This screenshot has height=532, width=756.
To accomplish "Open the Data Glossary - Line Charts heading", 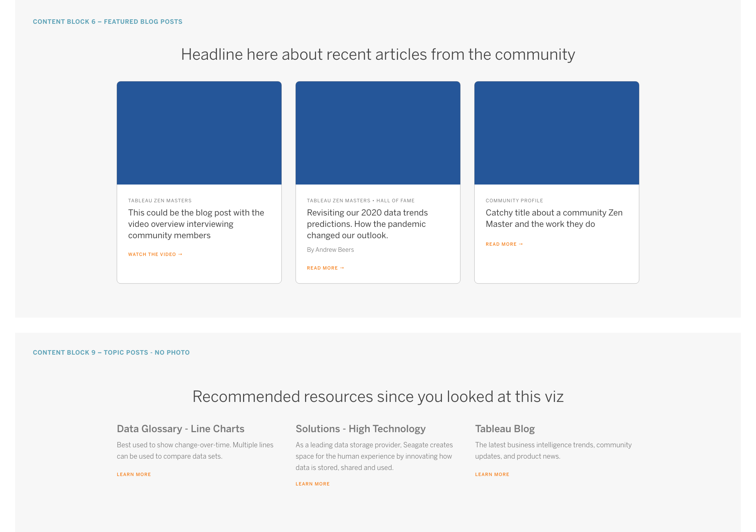I will [180, 429].
